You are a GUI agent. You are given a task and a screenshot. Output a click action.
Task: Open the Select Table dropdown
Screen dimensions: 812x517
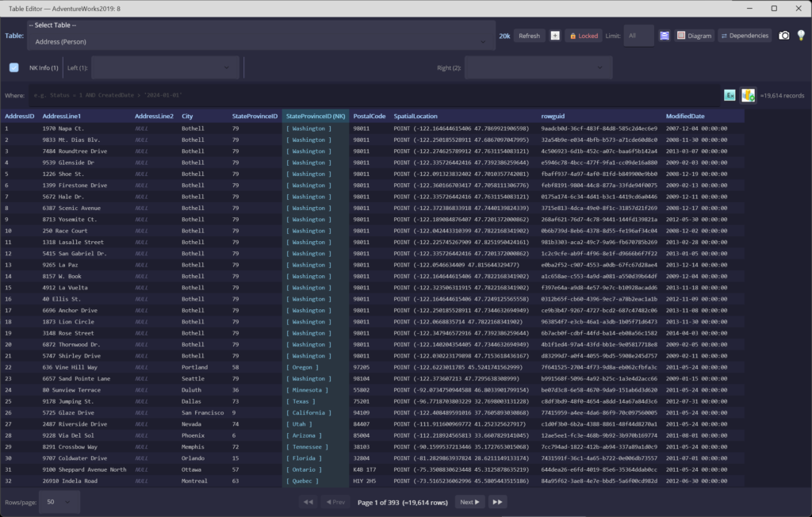[x=261, y=41]
